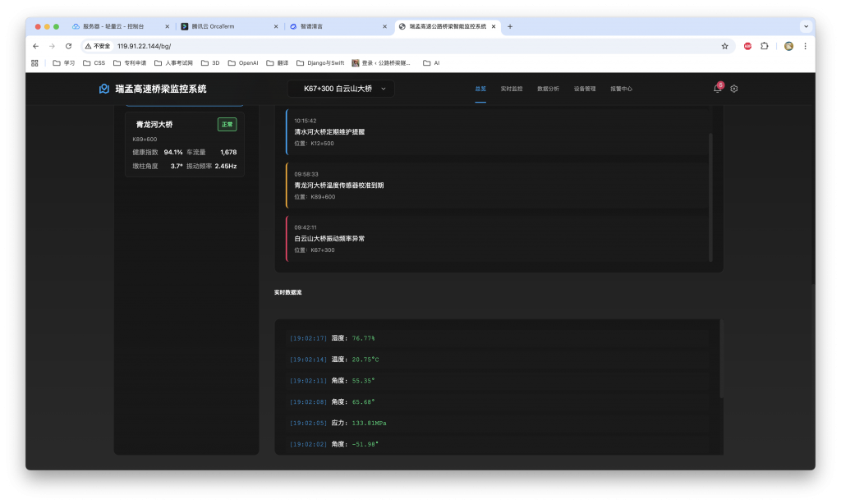The width and height of the screenshot is (841, 504).
Task: Click the Chrome profile avatar
Action: (788, 46)
